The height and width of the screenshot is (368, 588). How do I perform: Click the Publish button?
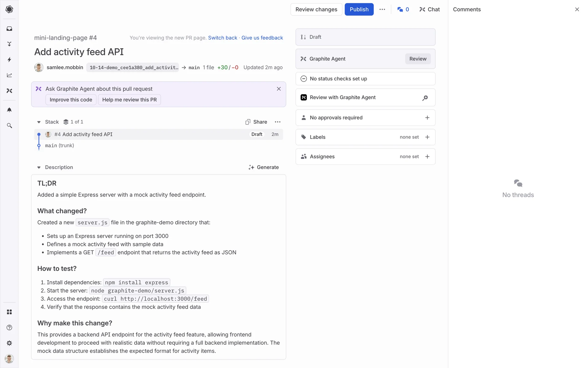click(x=359, y=10)
